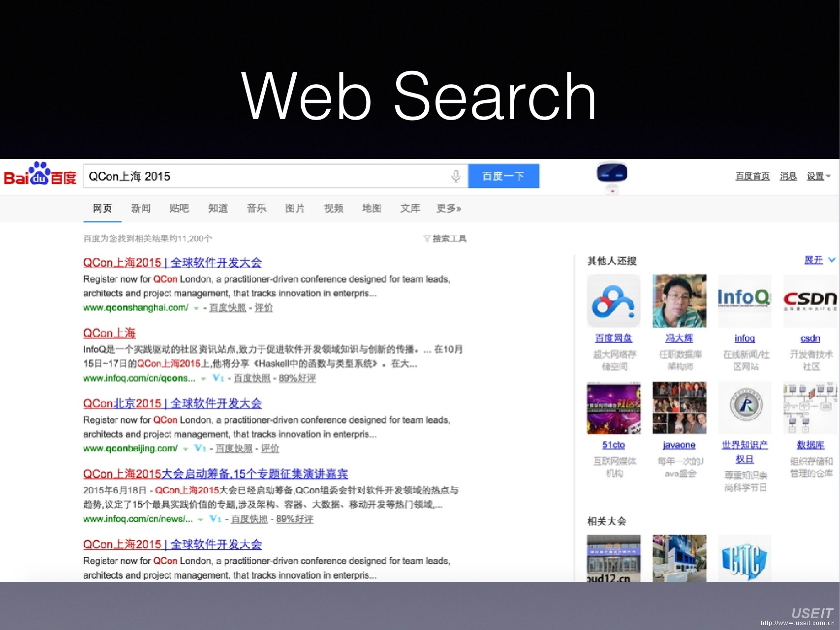Click the infoq text link
840x630 pixels.
tap(745, 338)
